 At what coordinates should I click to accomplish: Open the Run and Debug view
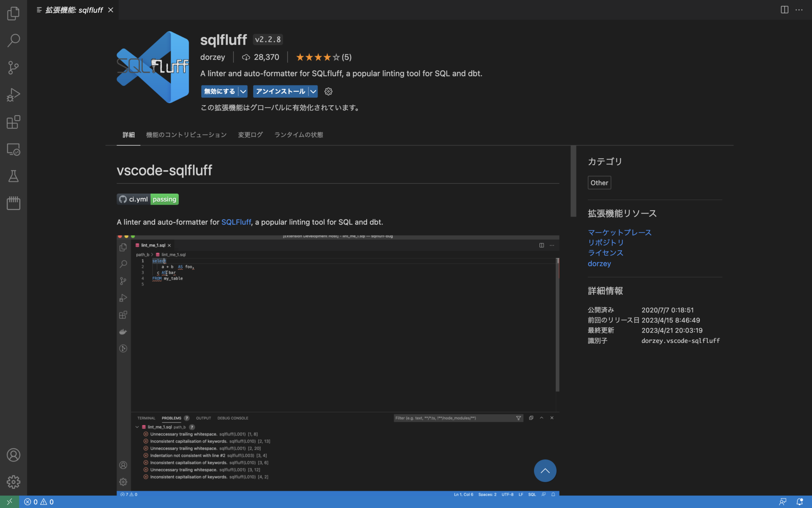point(13,94)
